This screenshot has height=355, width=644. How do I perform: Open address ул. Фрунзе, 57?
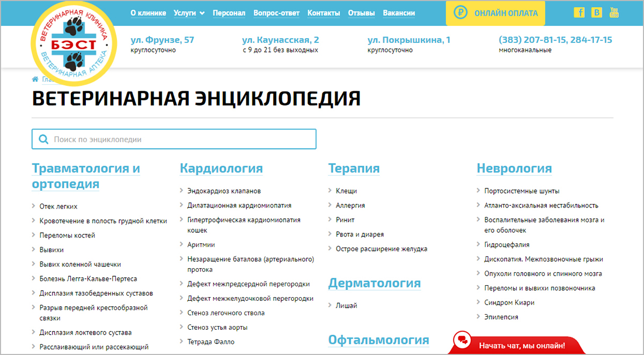click(x=163, y=40)
